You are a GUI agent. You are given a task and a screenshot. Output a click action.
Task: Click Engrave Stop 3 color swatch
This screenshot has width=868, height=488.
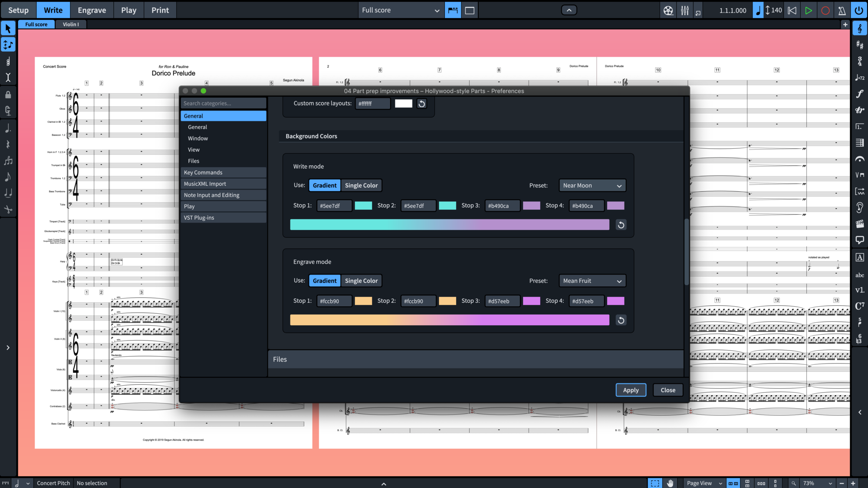531,301
